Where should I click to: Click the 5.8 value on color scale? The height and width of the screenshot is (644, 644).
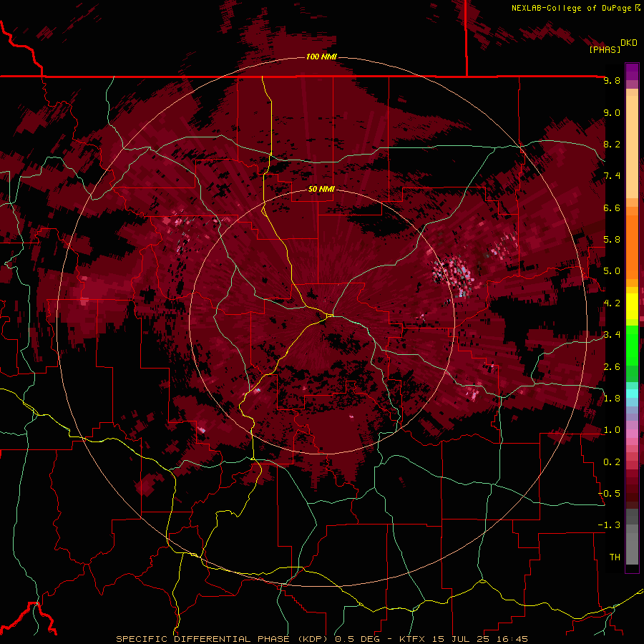click(x=612, y=240)
